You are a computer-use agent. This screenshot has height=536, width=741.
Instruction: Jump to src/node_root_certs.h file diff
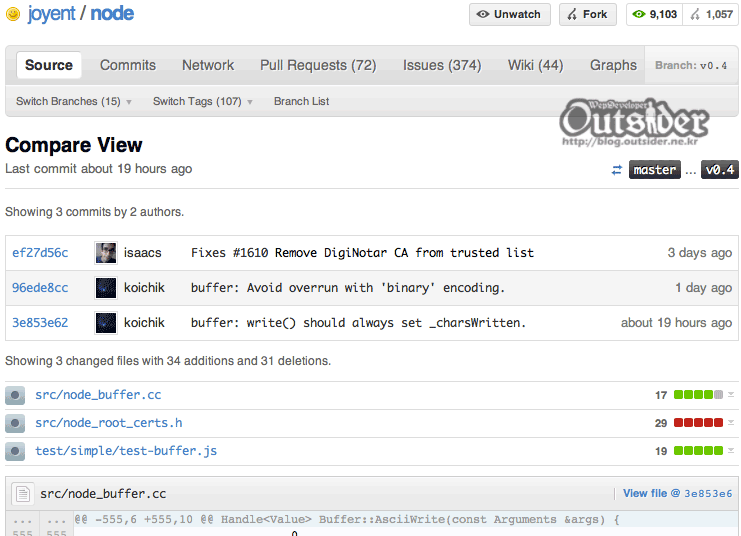(109, 423)
